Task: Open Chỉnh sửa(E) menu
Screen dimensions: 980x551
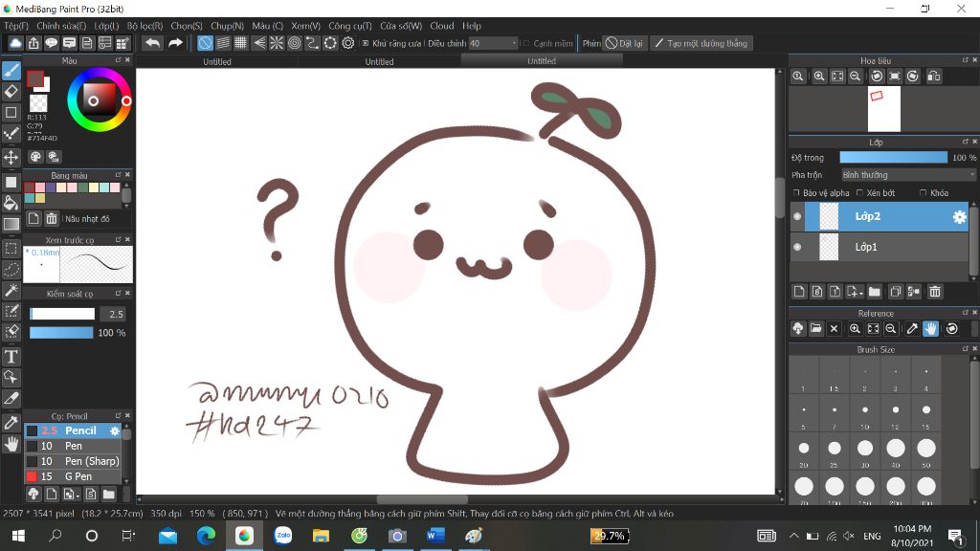Action: 61,26
